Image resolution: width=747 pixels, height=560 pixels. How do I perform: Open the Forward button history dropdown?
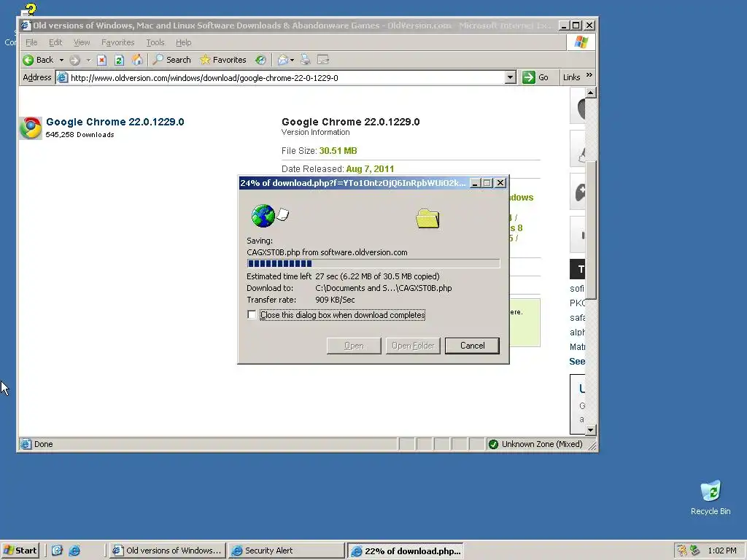tap(88, 60)
